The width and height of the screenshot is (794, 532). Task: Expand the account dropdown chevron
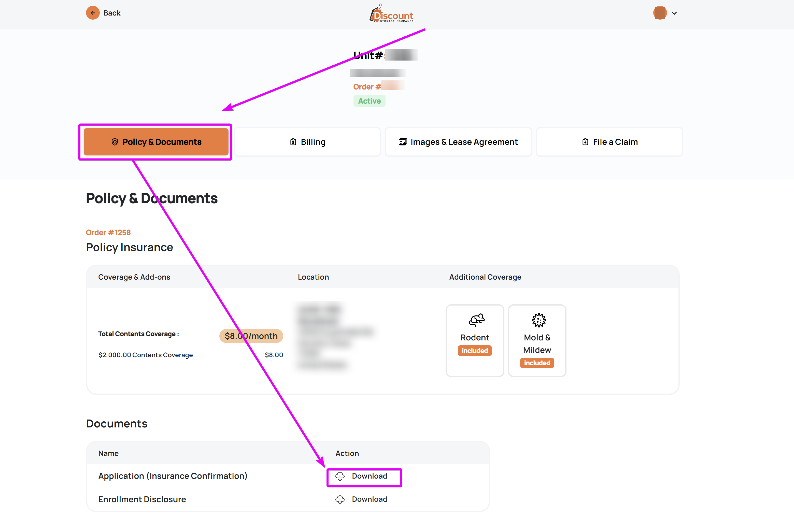point(674,13)
